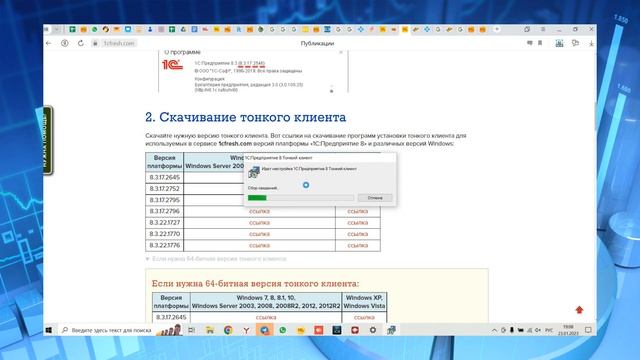Open Windows XP link for version 8.3.17.2796
The image size is (640, 360).
click(x=358, y=211)
